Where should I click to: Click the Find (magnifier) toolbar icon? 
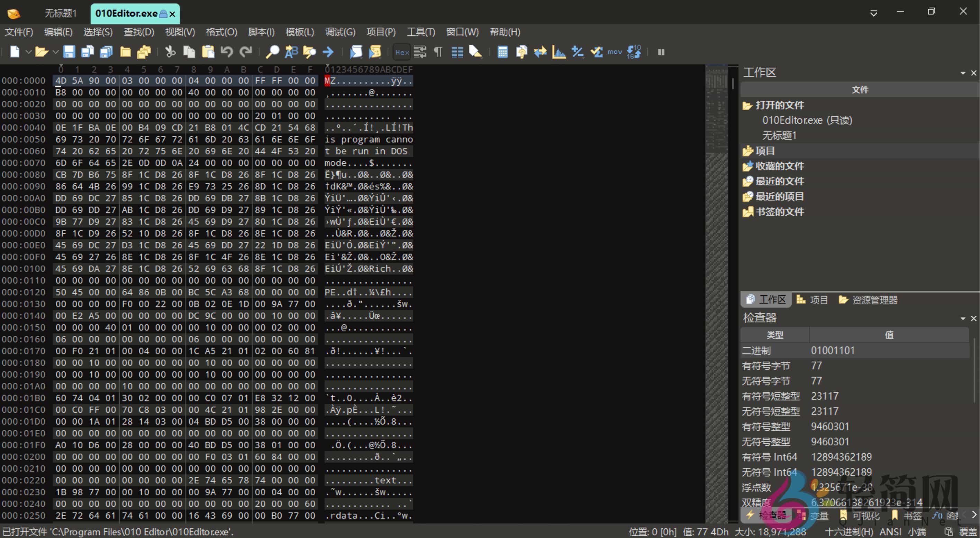pyautogui.click(x=272, y=52)
